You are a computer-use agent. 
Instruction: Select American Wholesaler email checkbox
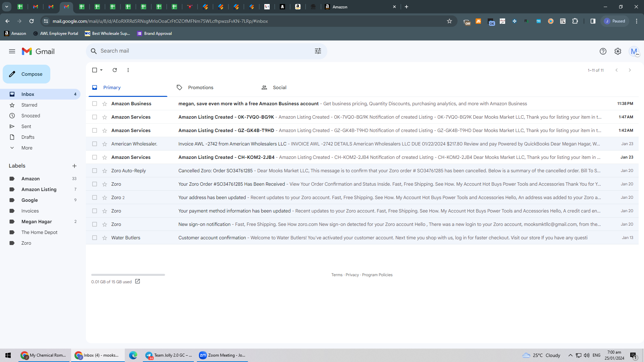[x=95, y=144]
